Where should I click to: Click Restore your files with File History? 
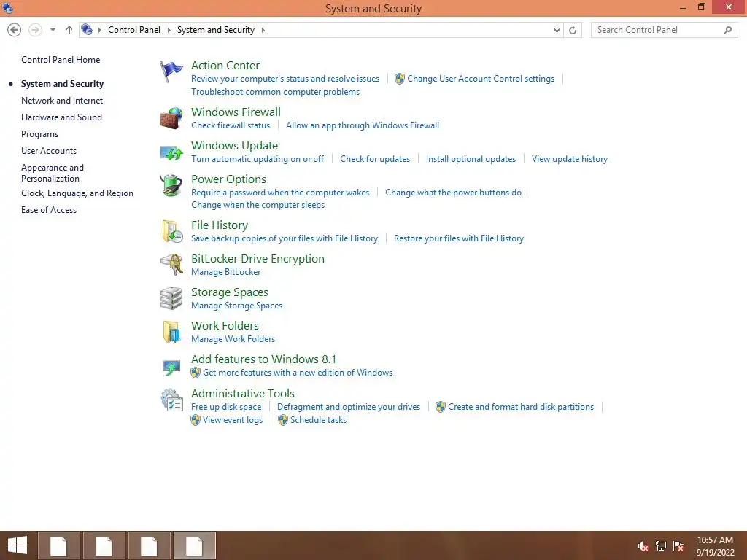459,238
